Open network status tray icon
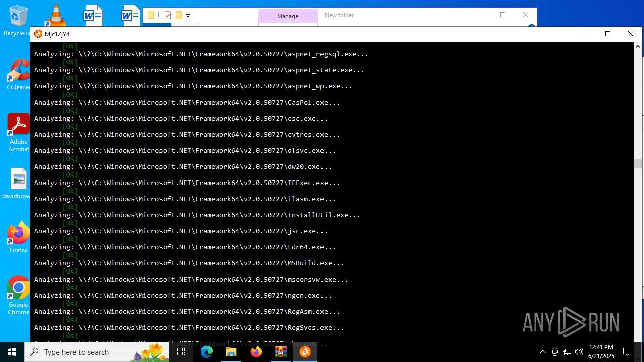 point(567,352)
